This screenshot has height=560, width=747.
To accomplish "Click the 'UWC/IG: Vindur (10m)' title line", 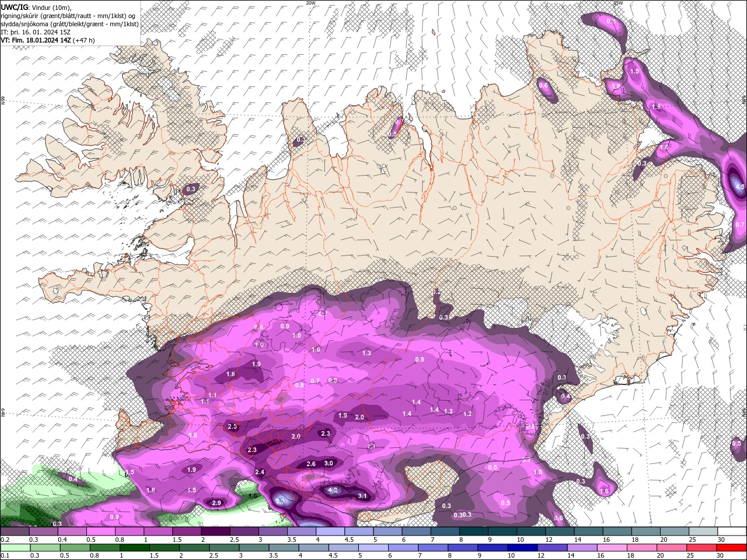I will click(36, 7).
